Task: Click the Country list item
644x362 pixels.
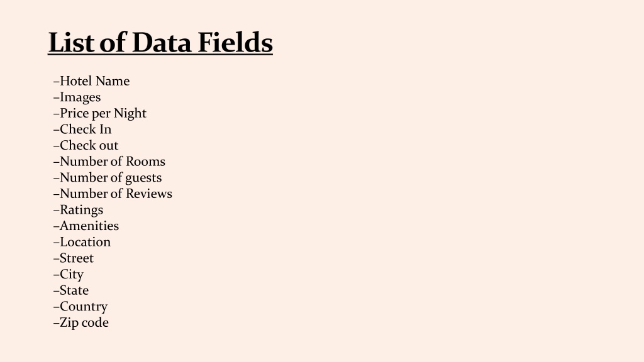Action: tap(80, 307)
